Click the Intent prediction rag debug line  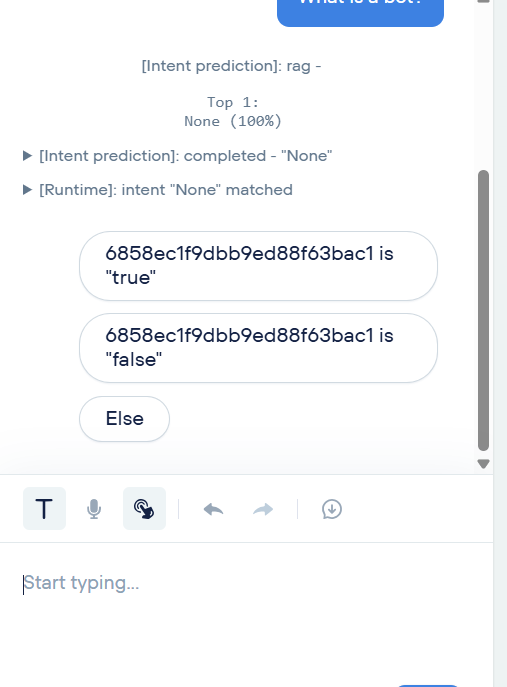tap(231, 66)
